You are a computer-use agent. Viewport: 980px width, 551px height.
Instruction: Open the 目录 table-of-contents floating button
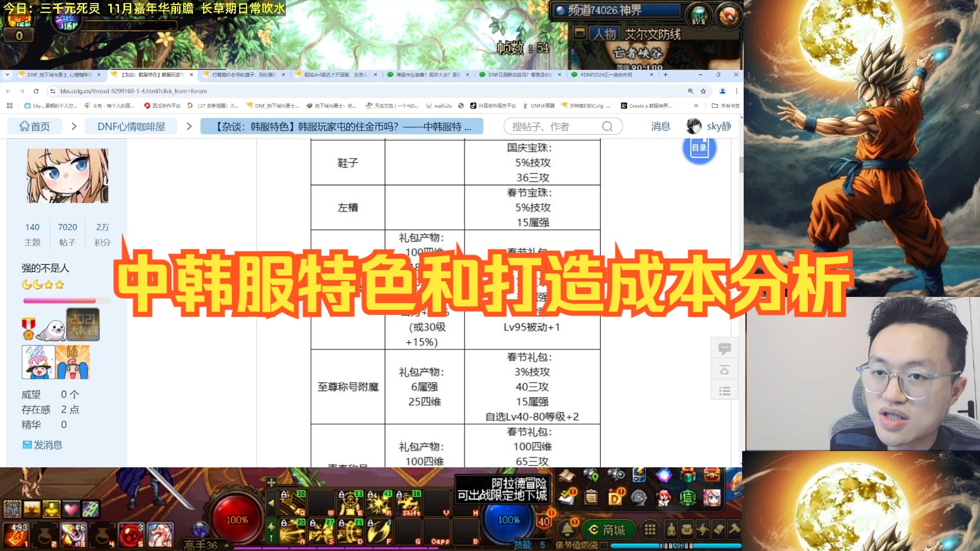pos(699,148)
